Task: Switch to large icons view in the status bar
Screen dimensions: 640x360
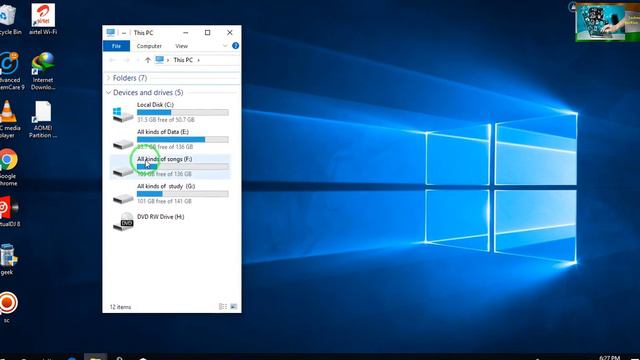Action: [233, 307]
